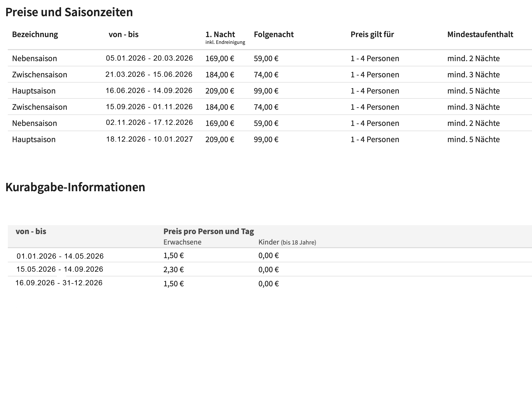Click date range 15.09.2026 - 01.11.2026
The image size is (532, 395).
[x=149, y=107]
